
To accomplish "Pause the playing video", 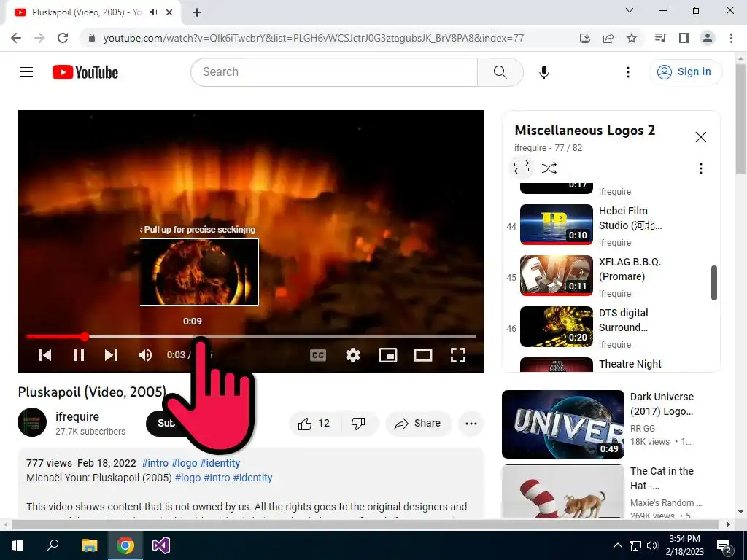I will (x=79, y=355).
